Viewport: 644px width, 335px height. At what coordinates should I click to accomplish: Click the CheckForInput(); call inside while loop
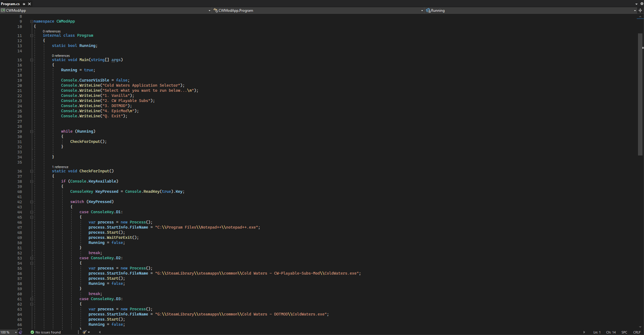coord(88,142)
